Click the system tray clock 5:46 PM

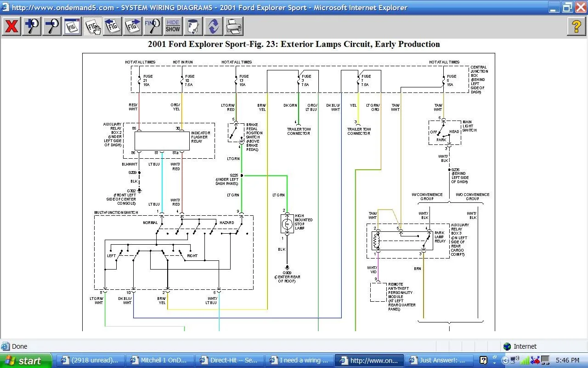pyautogui.click(x=567, y=361)
